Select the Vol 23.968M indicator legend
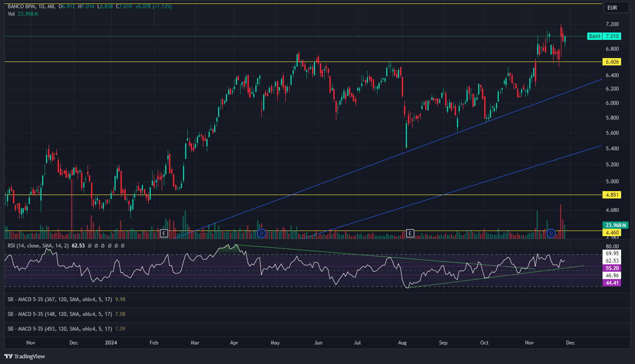This screenshot has width=635, height=364. point(23,14)
